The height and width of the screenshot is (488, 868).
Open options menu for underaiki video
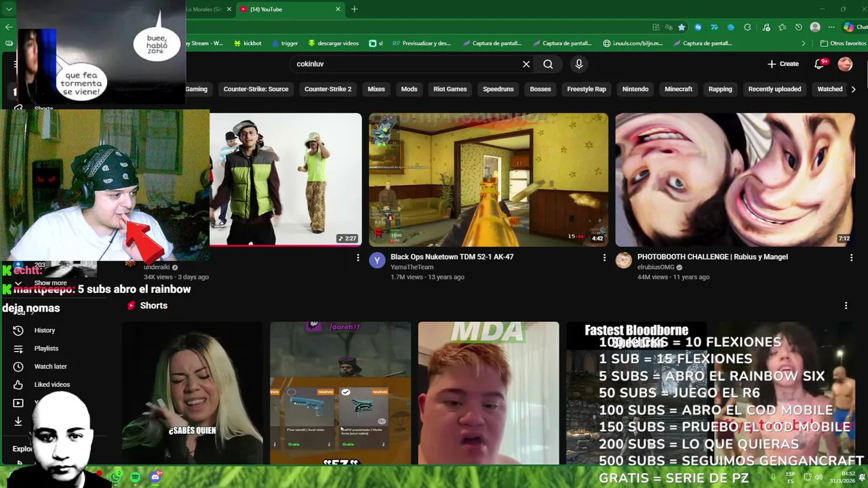tap(357, 258)
